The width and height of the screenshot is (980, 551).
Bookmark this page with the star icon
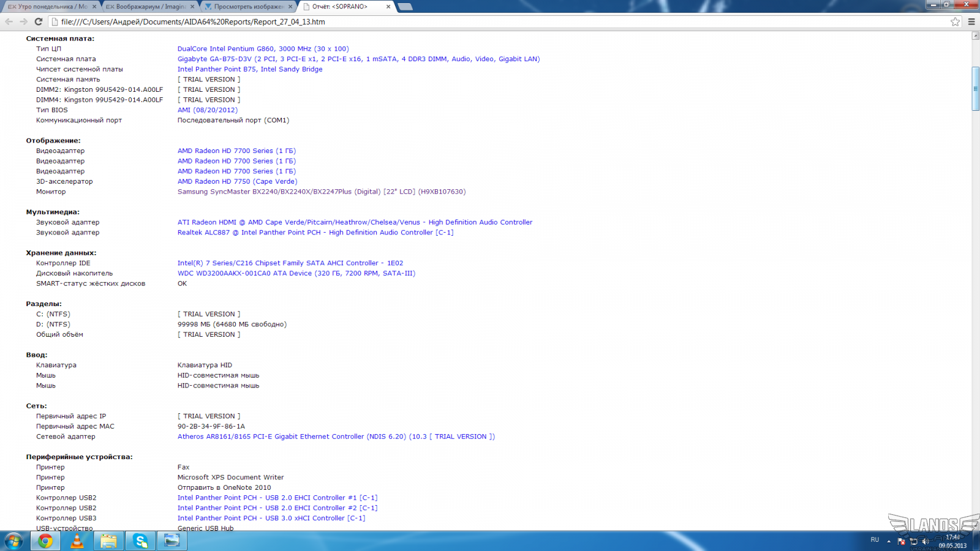point(955,21)
